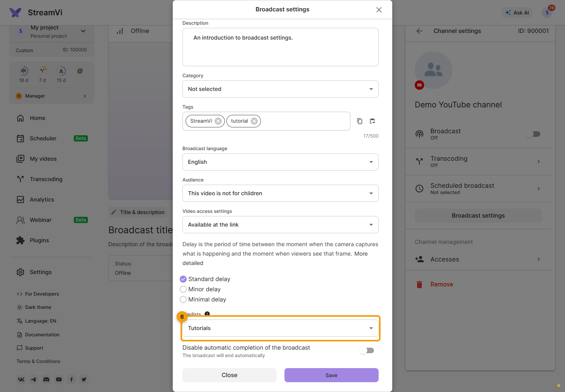Open user avatar with notification badge
Image resolution: width=565 pixels, height=392 pixels.
[x=547, y=13]
